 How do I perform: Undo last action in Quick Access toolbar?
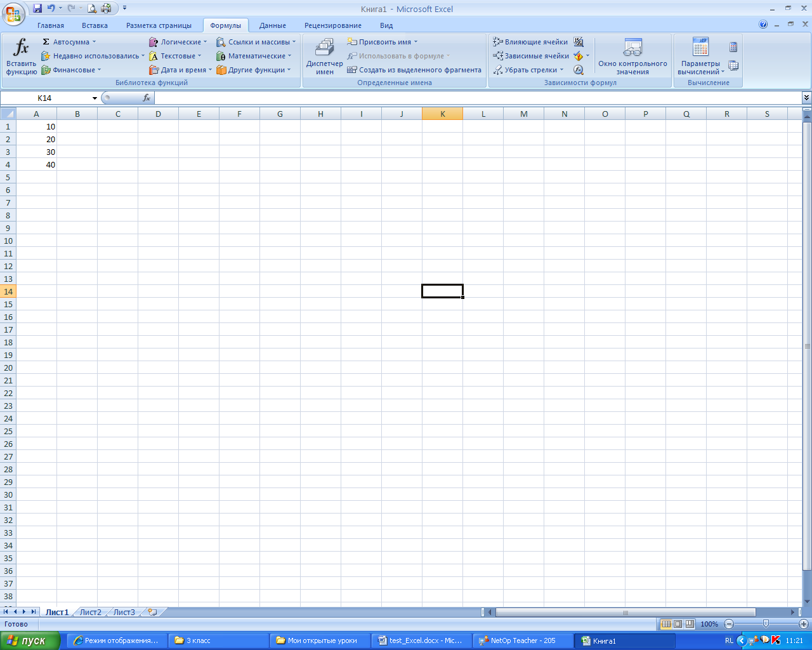[x=51, y=9]
